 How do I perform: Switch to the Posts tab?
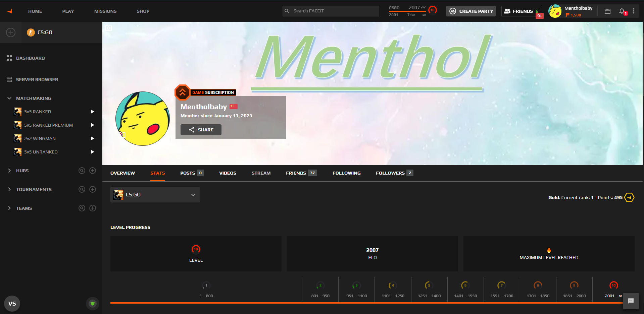click(x=192, y=173)
